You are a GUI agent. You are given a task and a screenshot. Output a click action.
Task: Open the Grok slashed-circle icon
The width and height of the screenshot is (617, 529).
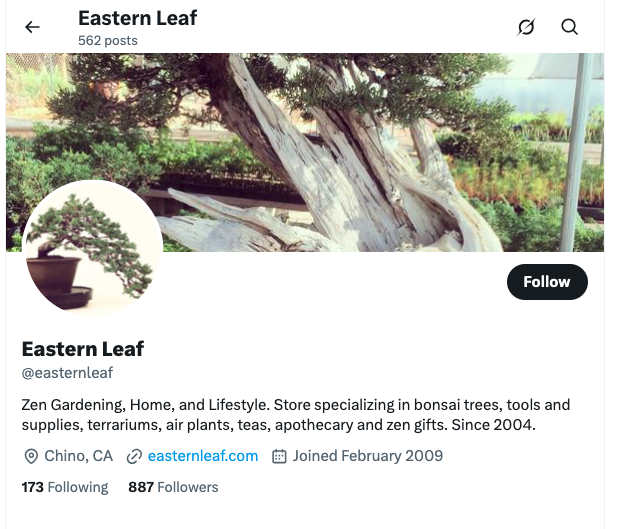(526, 27)
